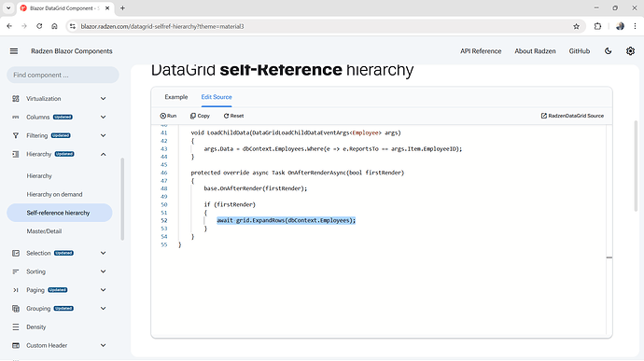
Task: Click the Selection sidebar icon
Action: tap(16, 253)
